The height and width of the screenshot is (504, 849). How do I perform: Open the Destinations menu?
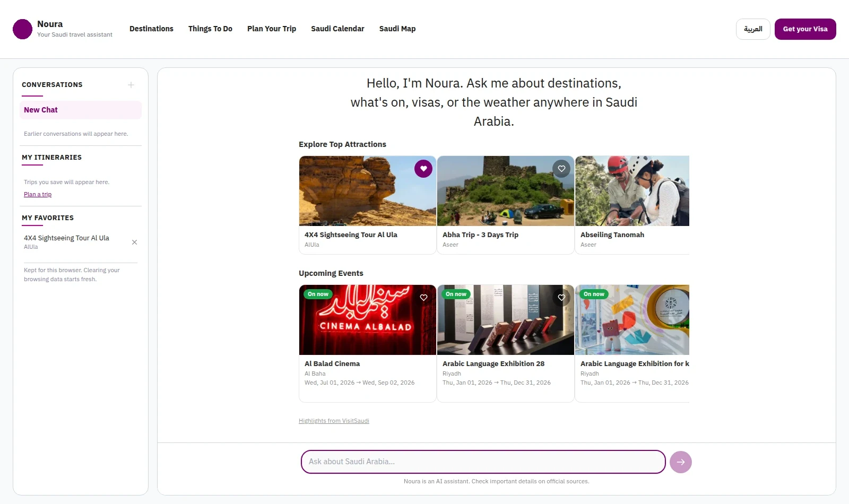[151, 29]
